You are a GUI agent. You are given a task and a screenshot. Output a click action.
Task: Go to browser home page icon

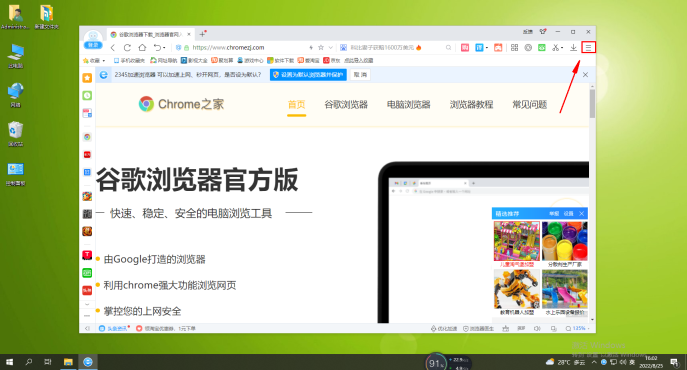point(142,47)
